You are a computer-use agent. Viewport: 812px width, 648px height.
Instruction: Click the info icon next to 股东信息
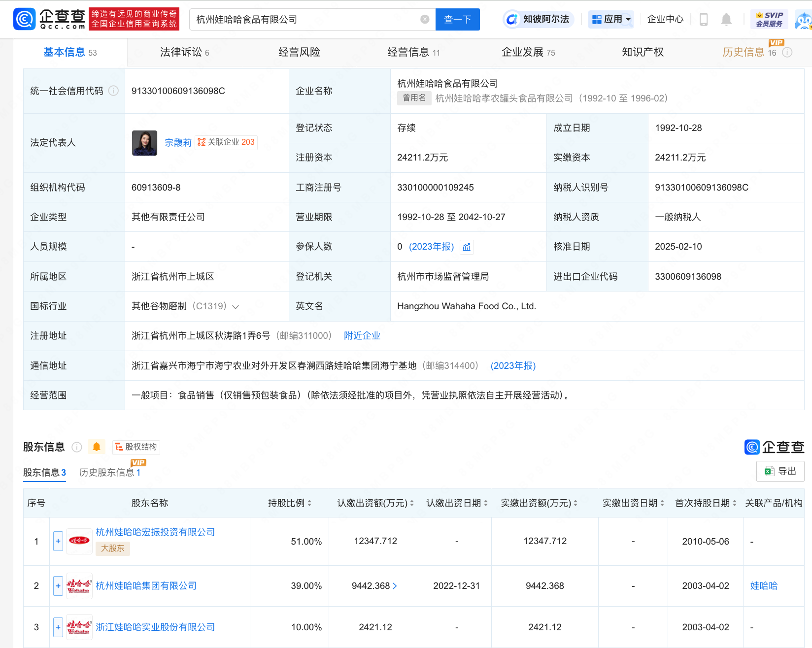click(77, 447)
